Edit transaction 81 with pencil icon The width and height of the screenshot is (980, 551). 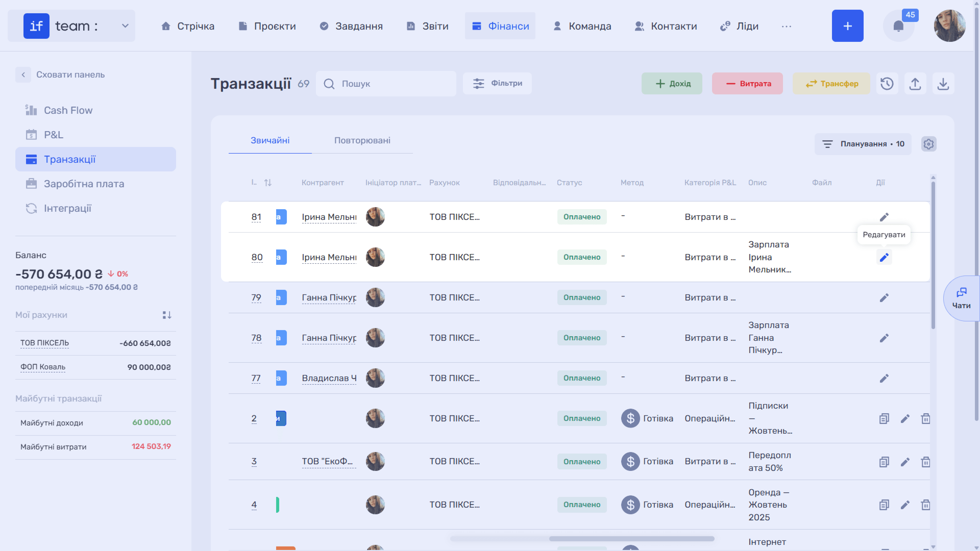click(884, 217)
